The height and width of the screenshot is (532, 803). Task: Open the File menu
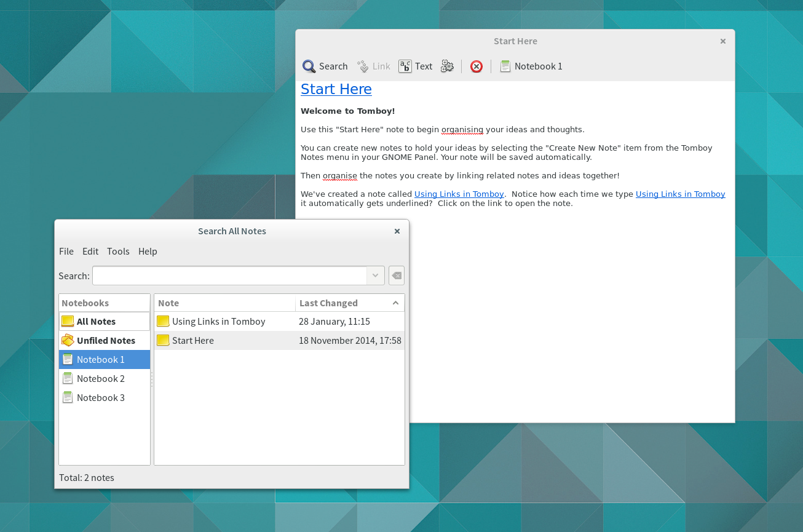(66, 251)
